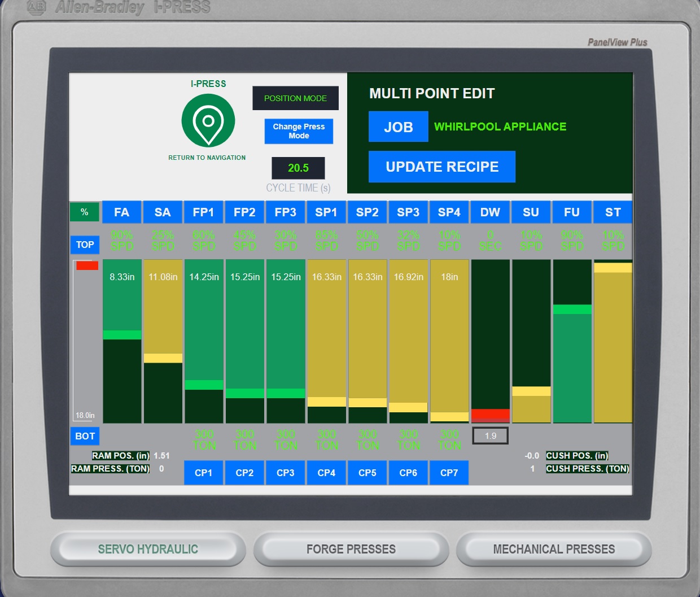Click the FA bar green position marker
700x597 pixels.
(x=122, y=334)
